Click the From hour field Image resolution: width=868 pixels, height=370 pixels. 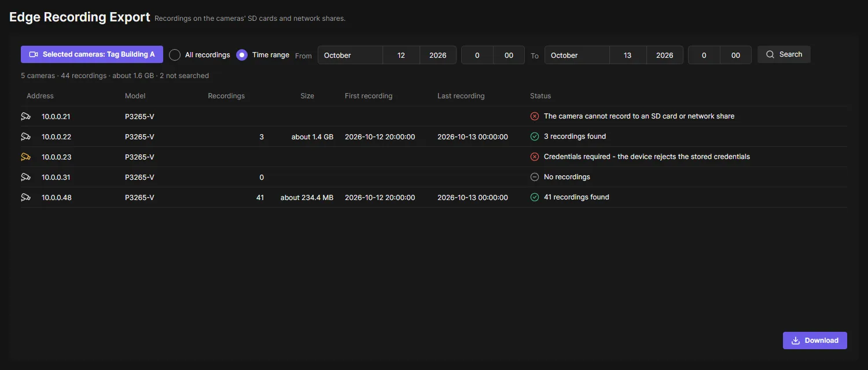click(x=477, y=55)
